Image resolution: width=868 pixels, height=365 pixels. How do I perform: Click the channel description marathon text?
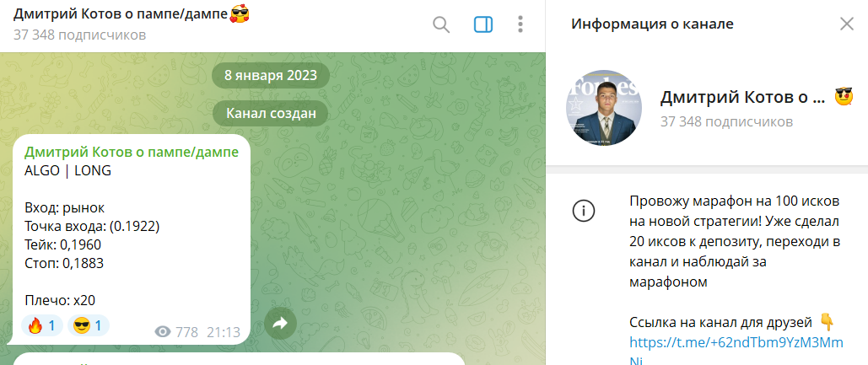[x=736, y=242]
